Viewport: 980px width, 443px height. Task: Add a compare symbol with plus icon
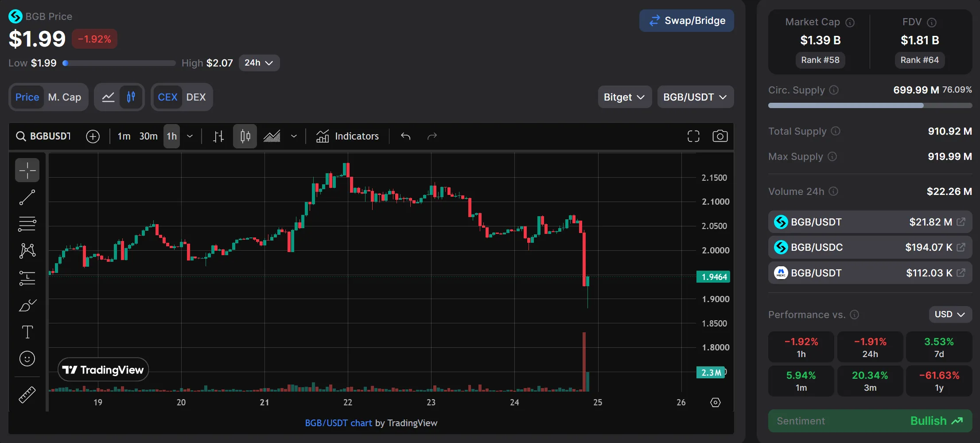[93, 136]
